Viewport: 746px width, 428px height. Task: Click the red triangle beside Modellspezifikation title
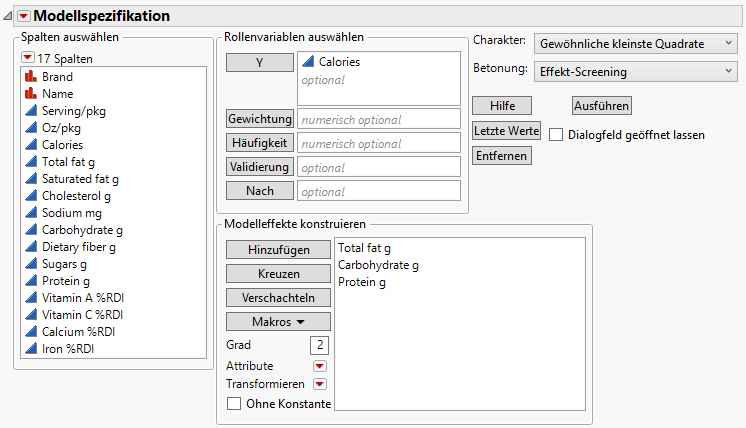click(23, 16)
